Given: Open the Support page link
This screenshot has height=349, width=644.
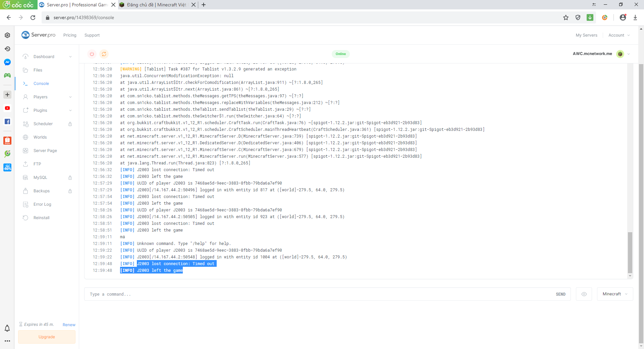Looking at the screenshot, I should pos(92,35).
